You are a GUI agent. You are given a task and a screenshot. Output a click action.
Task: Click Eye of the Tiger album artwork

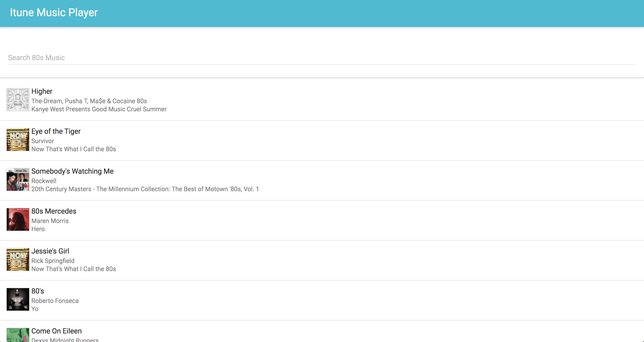18,139
